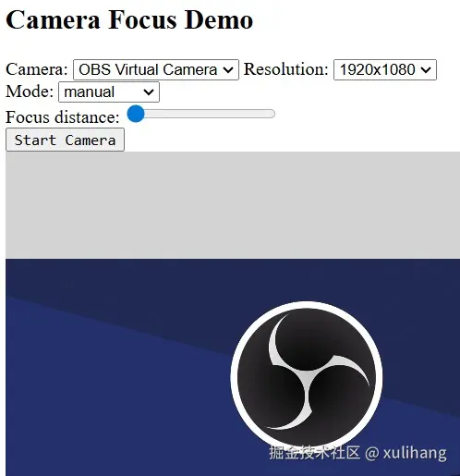Click the @xulihang watermark text
Image resolution: width=460 pixels, height=476 pixels.
click(406, 453)
